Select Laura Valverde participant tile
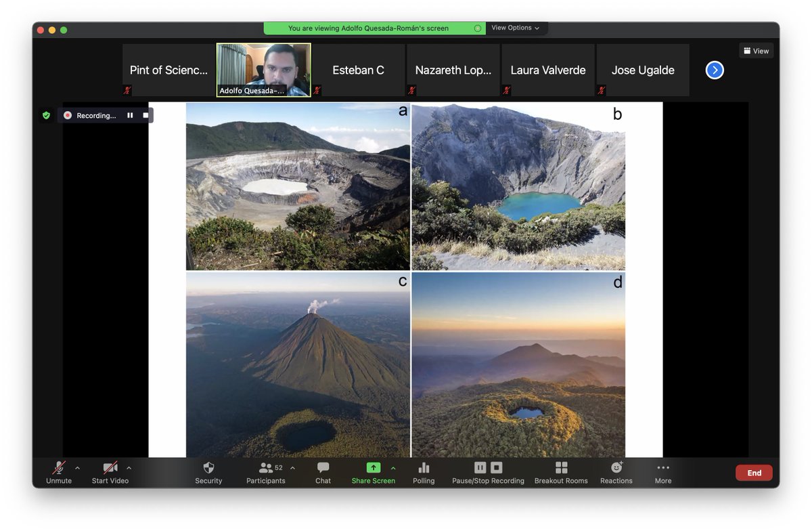812x531 pixels. coord(547,70)
